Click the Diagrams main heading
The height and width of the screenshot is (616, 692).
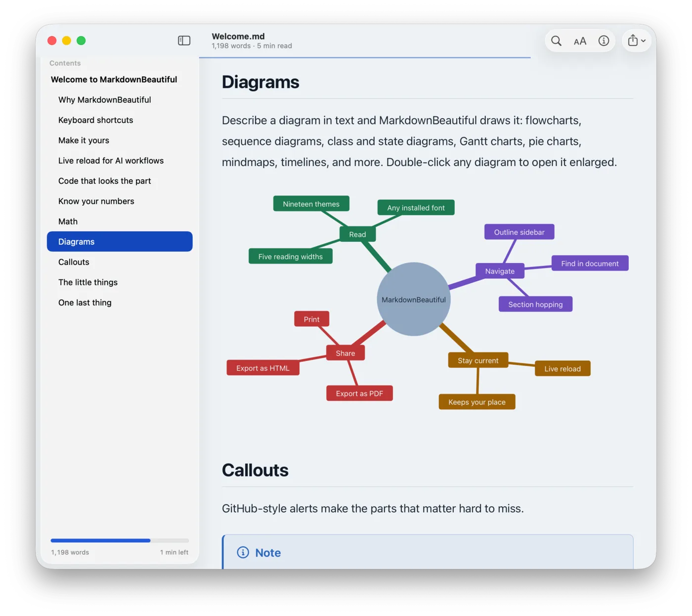260,82
